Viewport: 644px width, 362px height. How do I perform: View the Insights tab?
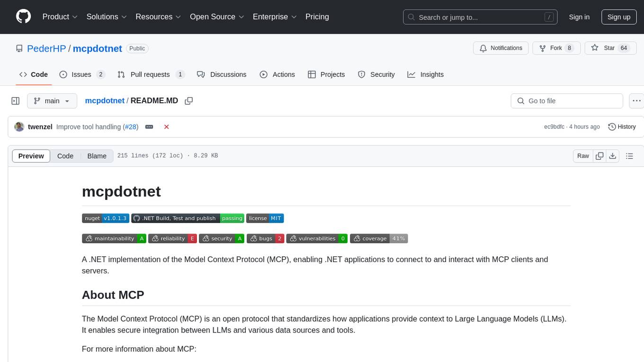tap(426, 74)
